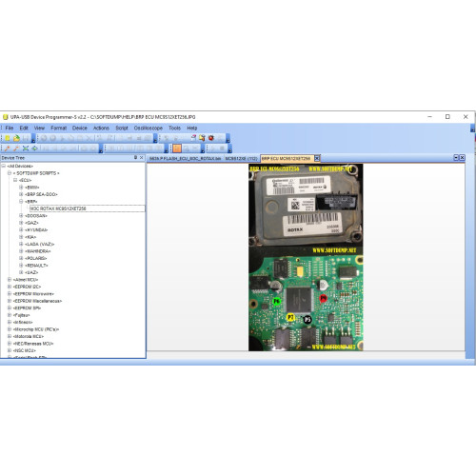The height and width of the screenshot is (476, 476).
Task: Click the BRP ECU board image
Action: (x=306, y=257)
